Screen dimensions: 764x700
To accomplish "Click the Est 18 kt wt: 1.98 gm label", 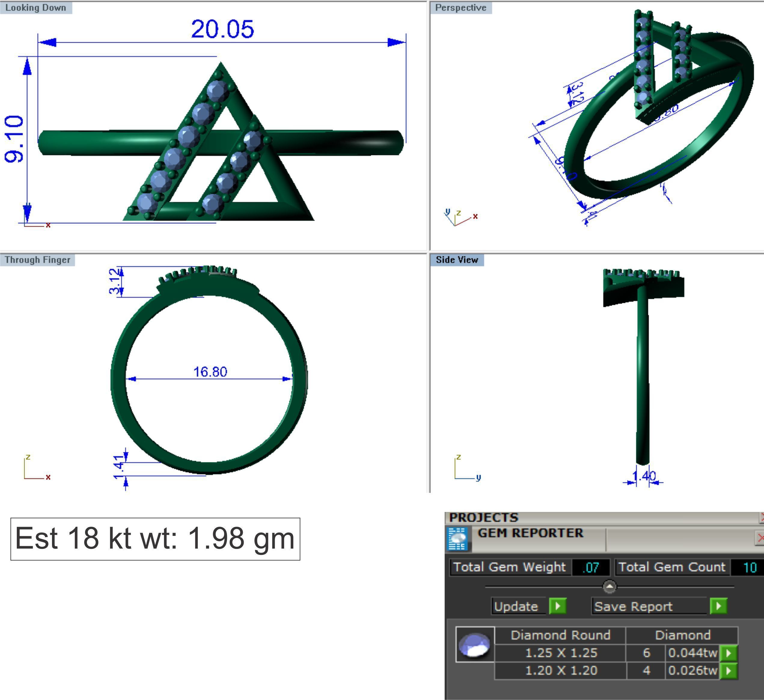I will tap(155, 539).
